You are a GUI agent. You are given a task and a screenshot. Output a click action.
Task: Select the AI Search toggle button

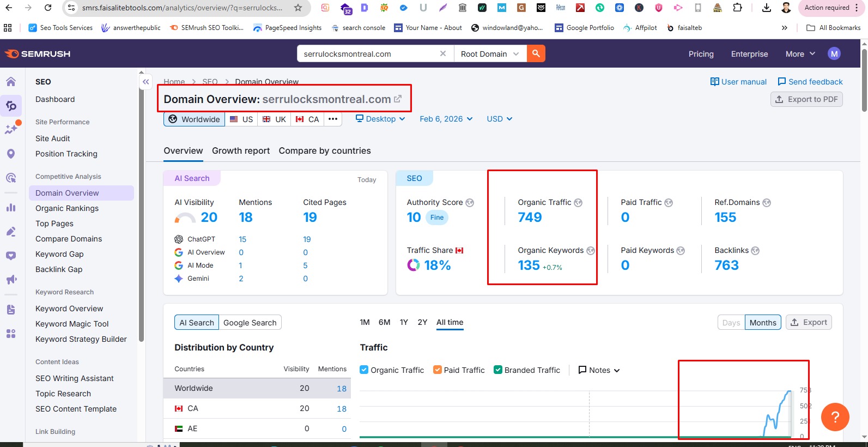(x=197, y=323)
